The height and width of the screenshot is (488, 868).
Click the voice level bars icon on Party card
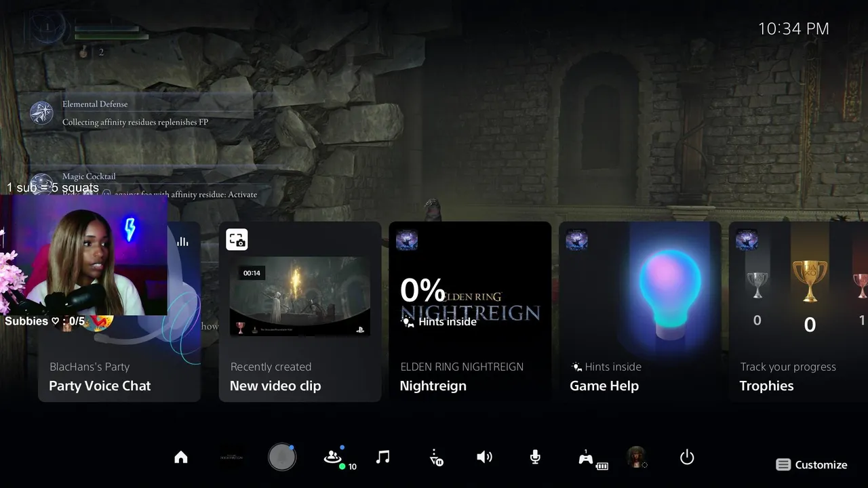pyautogui.click(x=182, y=241)
